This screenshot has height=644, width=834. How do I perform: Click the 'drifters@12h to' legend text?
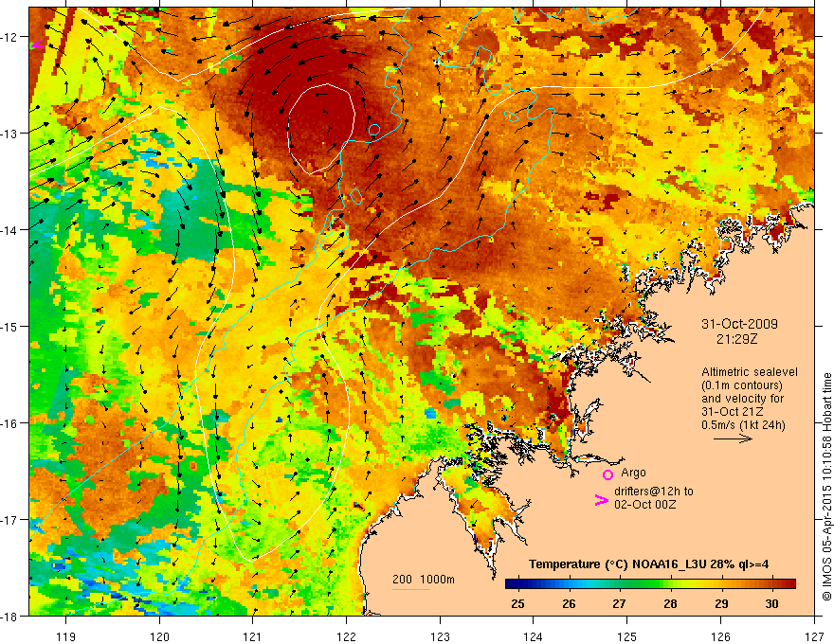654,492
